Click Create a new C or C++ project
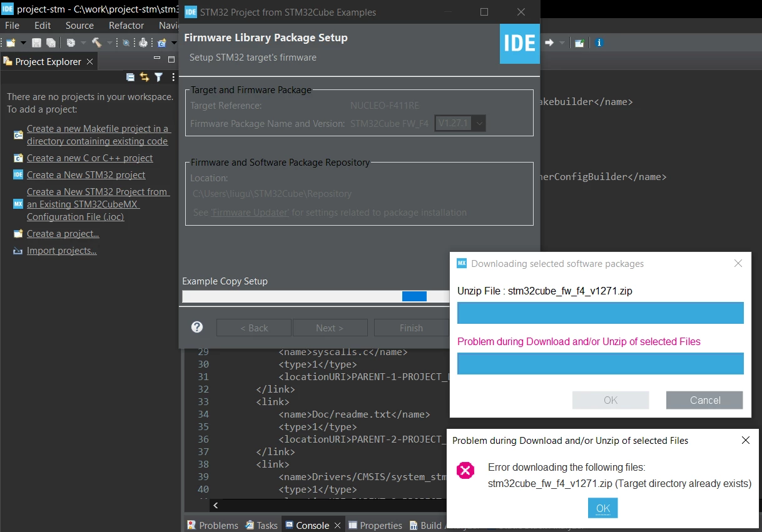Viewport: 762px width, 532px height. point(90,158)
